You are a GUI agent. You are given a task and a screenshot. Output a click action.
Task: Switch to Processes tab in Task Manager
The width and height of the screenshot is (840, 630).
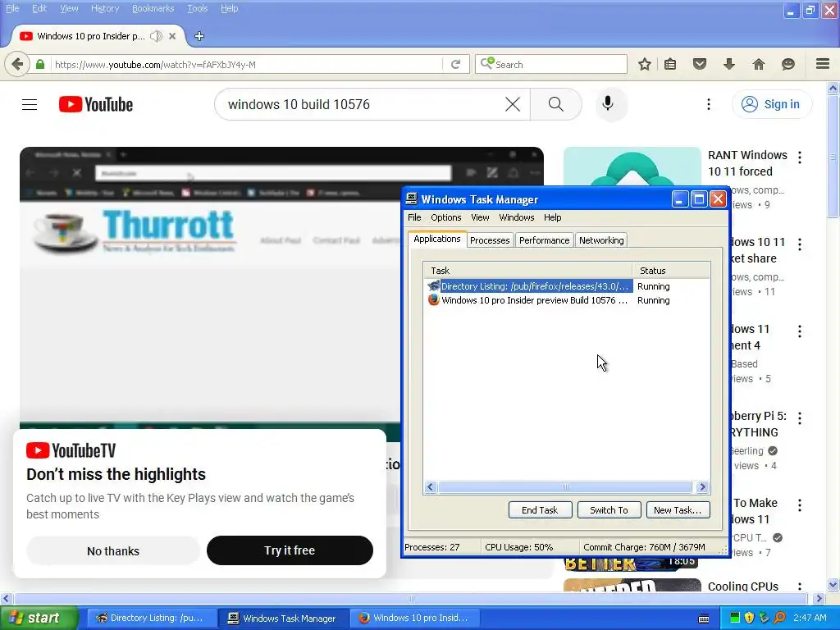click(x=490, y=240)
